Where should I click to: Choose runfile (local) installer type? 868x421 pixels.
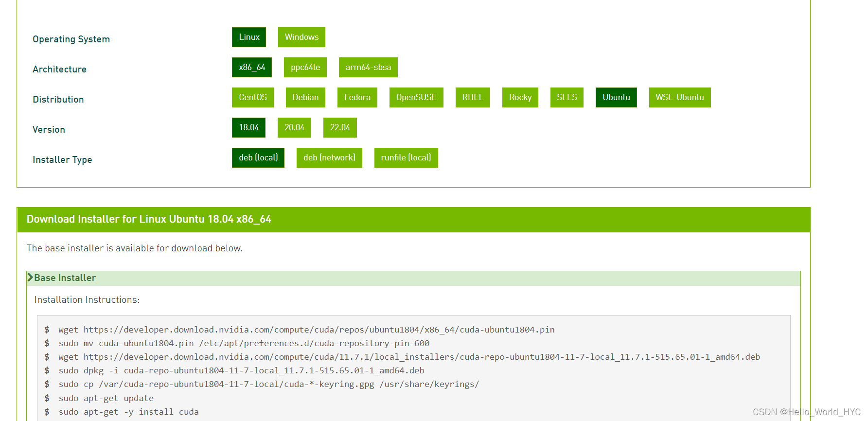tap(406, 158)
